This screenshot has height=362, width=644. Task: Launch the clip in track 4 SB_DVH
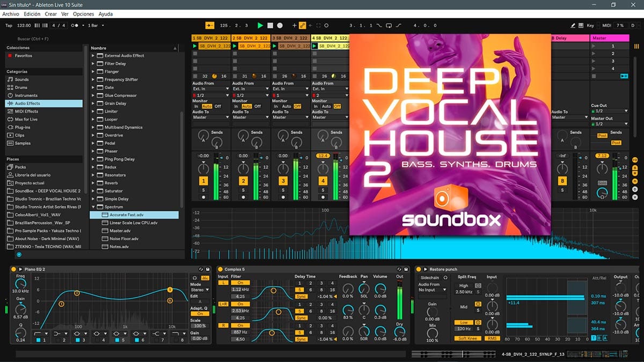(x=314, y=46)
